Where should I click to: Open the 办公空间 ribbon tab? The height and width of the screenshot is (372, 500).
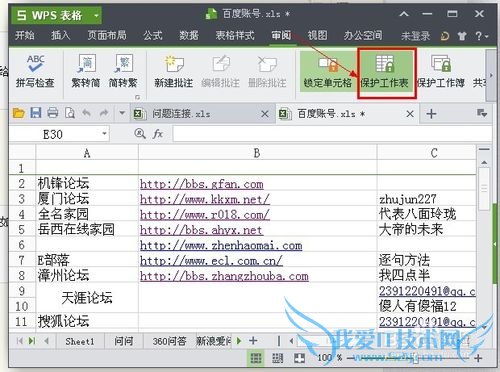[x=363, y=35]
